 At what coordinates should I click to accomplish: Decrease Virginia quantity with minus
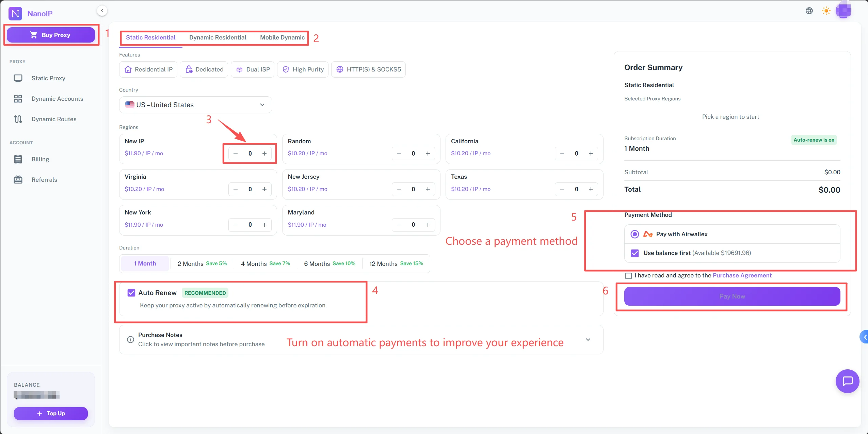pyautogui.click(x=236, y=189)
